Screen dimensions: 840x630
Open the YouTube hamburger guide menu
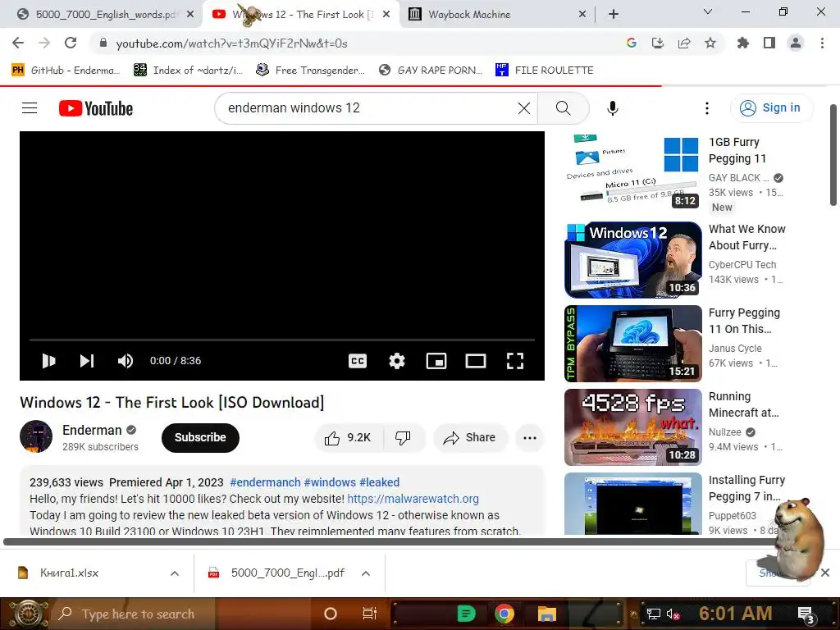click(30, 108)
